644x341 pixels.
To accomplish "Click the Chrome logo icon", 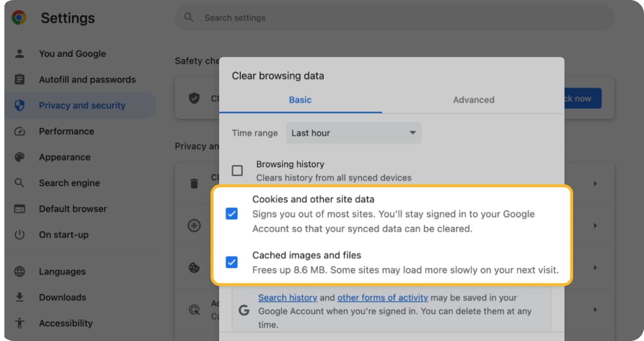I will coord(19,18).
